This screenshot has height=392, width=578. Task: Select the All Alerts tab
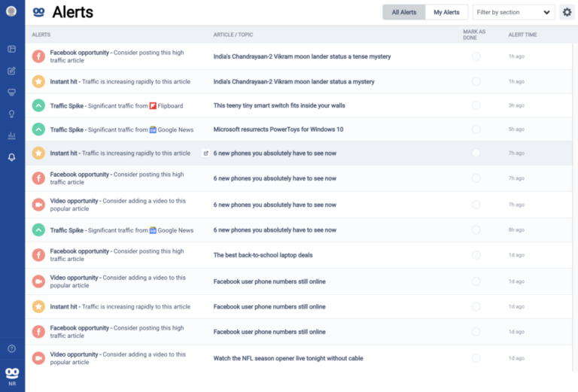click(403, 12)
